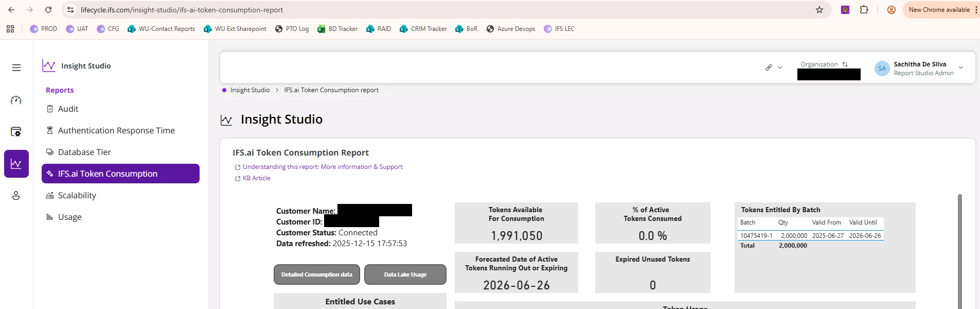The width and height of the screenshot is (980, 309).
Task: Open the KB Article link
Action: tap(256, 178)
